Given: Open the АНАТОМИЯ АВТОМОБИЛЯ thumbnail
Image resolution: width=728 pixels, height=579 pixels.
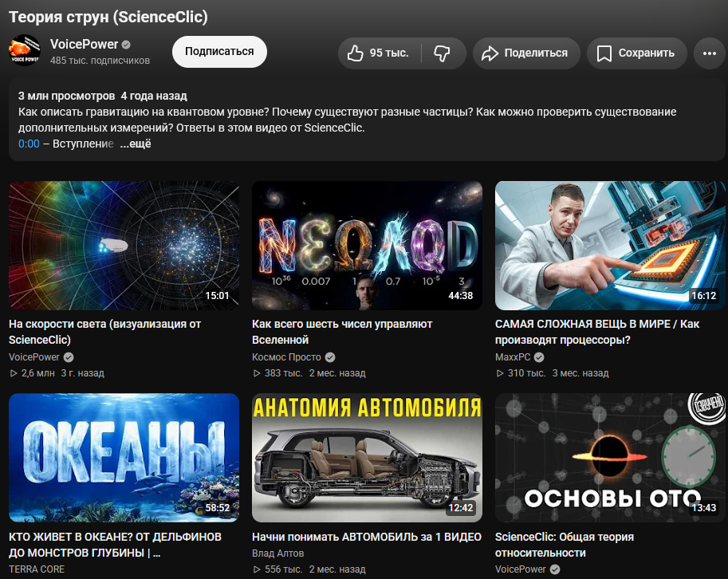Looking at the screenshot, I should click(x=368, y=458).
